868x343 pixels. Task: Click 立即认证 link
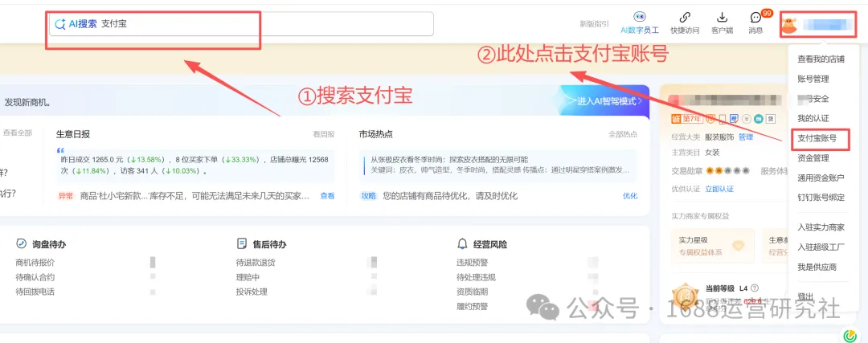click(x=719, y=189)
